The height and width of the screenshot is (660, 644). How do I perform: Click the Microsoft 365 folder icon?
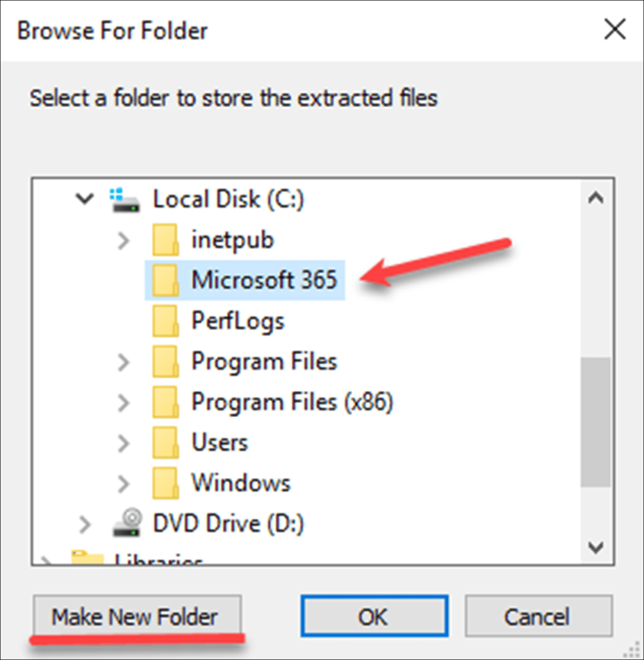(166, 280)
